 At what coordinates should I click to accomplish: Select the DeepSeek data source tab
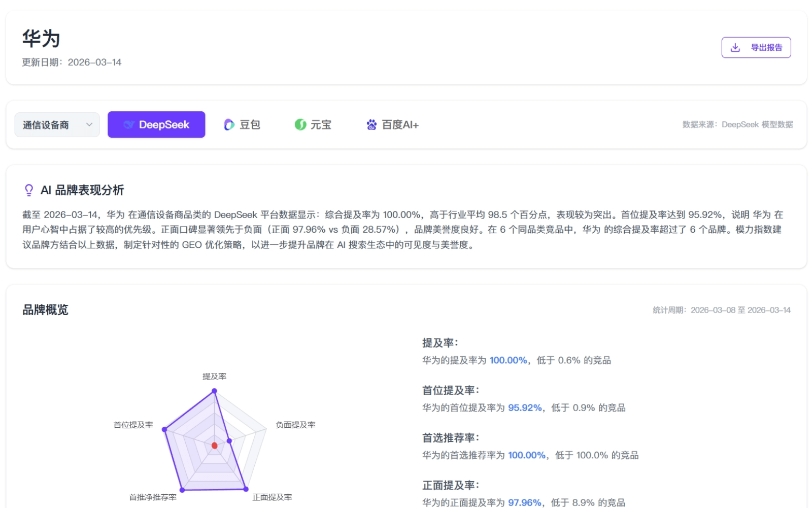click(156, 124)
